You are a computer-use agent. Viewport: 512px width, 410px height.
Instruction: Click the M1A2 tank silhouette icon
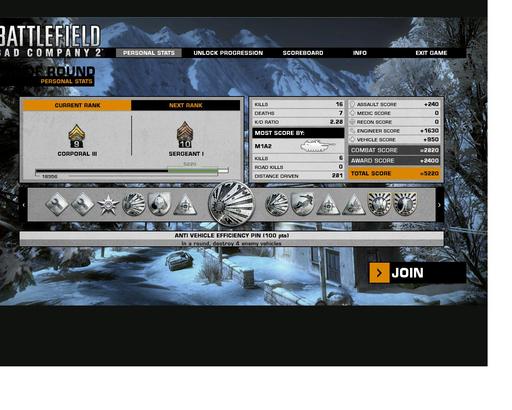tap(317, 146)
